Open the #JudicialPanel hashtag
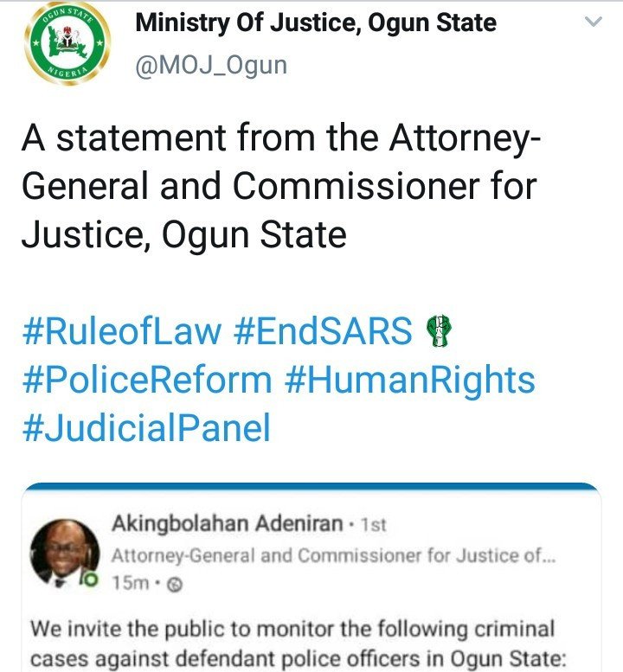The height and width of the screenshot is (672, 623). pos(146,427)
